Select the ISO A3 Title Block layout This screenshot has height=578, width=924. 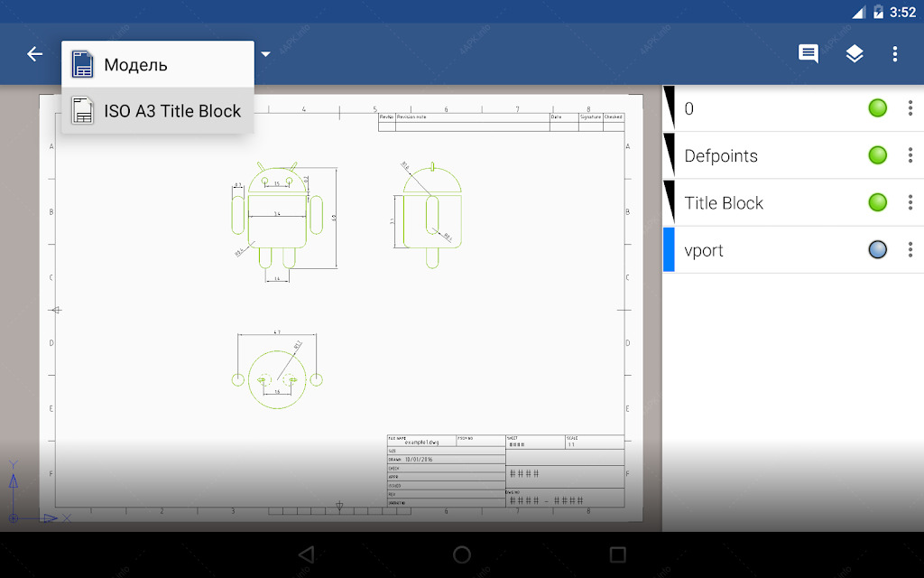click(158, 110)
